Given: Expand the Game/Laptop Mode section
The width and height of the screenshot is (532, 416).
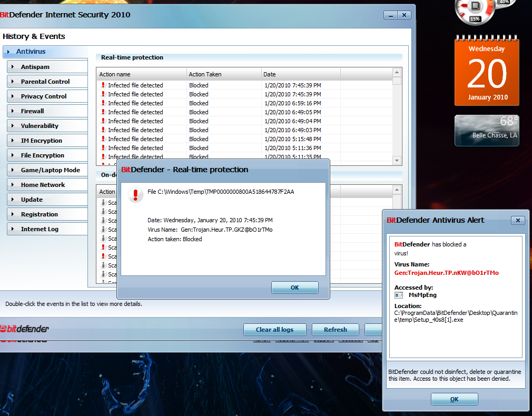Looking at the screenshot, I should pyautogui.click(x=47, y=170).
